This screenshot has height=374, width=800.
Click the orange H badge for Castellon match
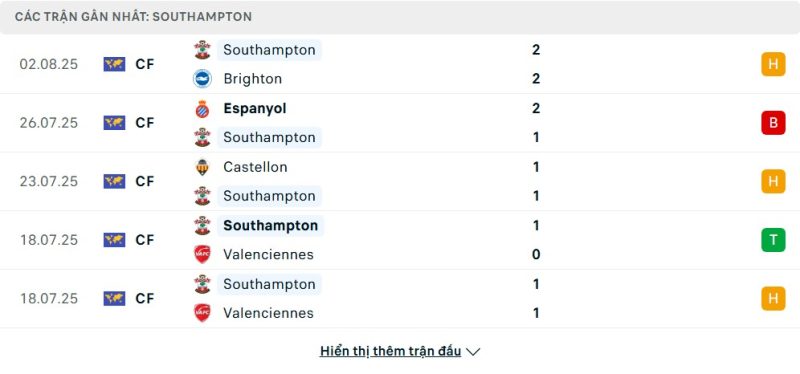pyautogui.click(x=773, y=181)
